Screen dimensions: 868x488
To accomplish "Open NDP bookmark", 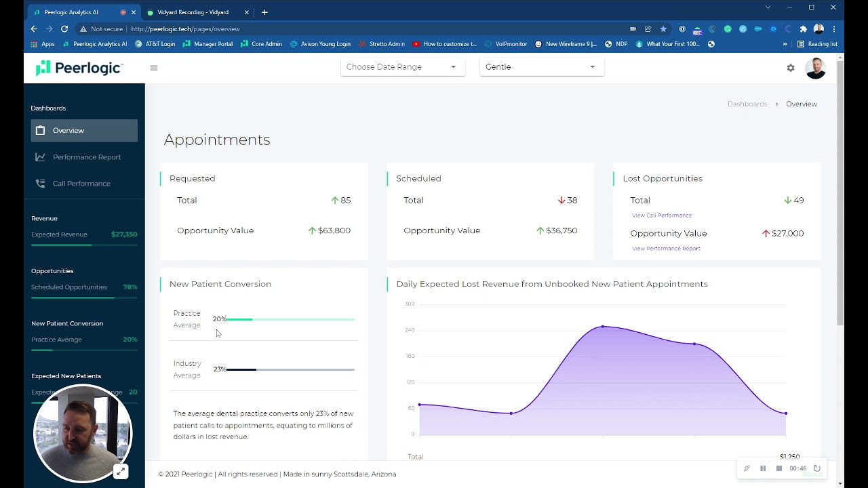I will pyautogui.click(x=616, y=44).
